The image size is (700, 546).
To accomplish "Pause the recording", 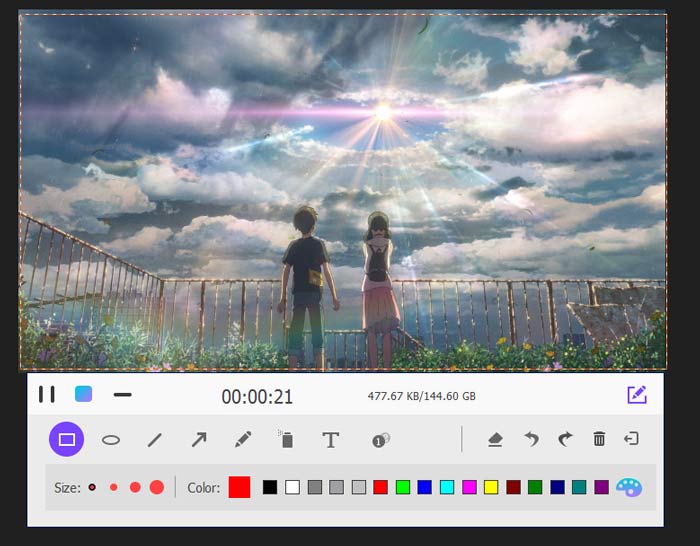I will pyautogui.click(x=47, y=394).
